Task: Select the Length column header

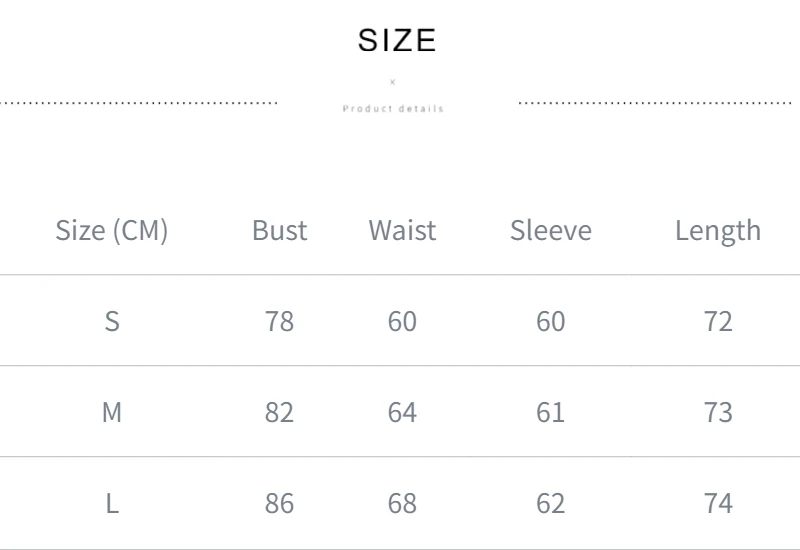Action: coord(718,231)
